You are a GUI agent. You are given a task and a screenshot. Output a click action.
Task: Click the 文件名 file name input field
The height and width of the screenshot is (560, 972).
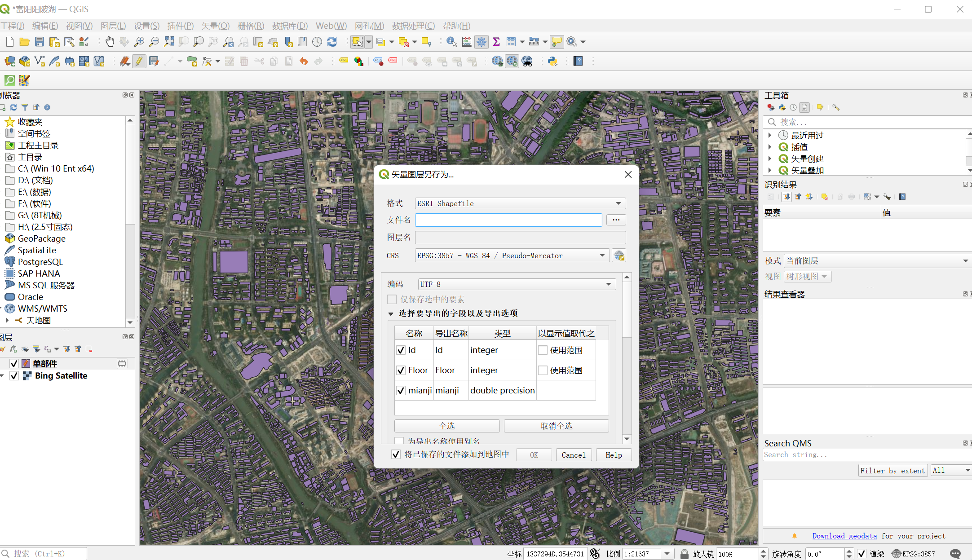508,220
